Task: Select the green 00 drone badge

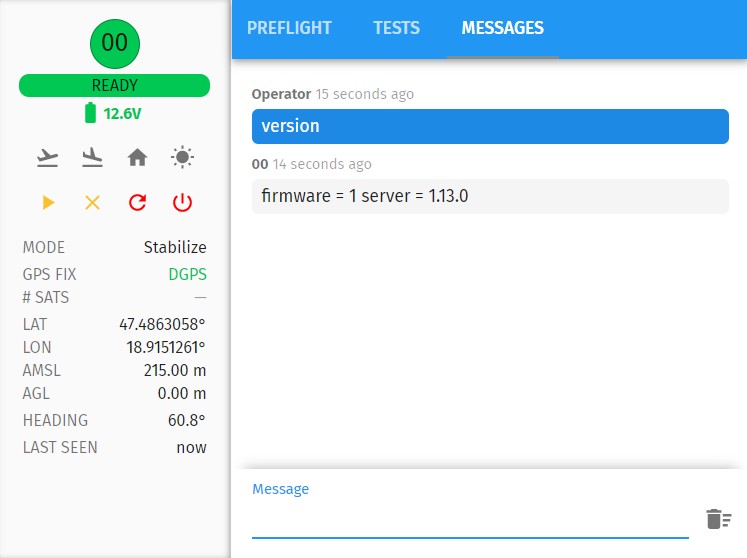Action: [x=115, y=42]
